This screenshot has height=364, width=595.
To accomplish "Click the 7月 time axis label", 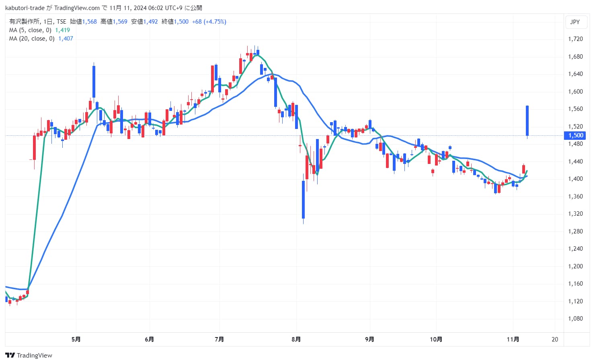I will coord(220,339).
